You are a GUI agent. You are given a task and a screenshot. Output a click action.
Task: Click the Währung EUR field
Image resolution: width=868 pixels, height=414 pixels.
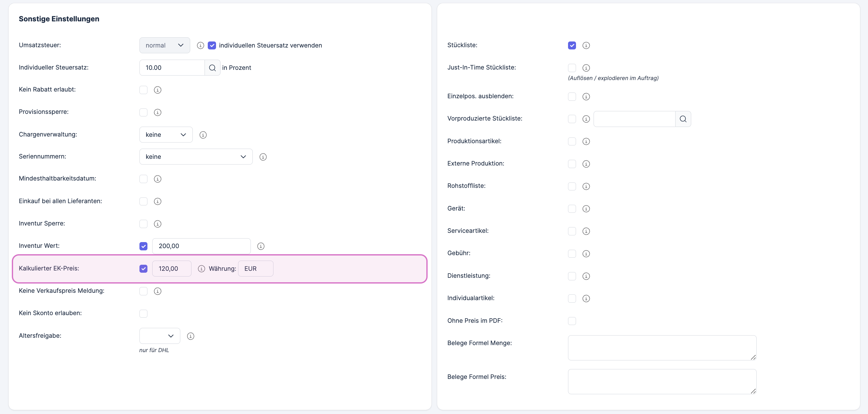(x=255, y=269)
